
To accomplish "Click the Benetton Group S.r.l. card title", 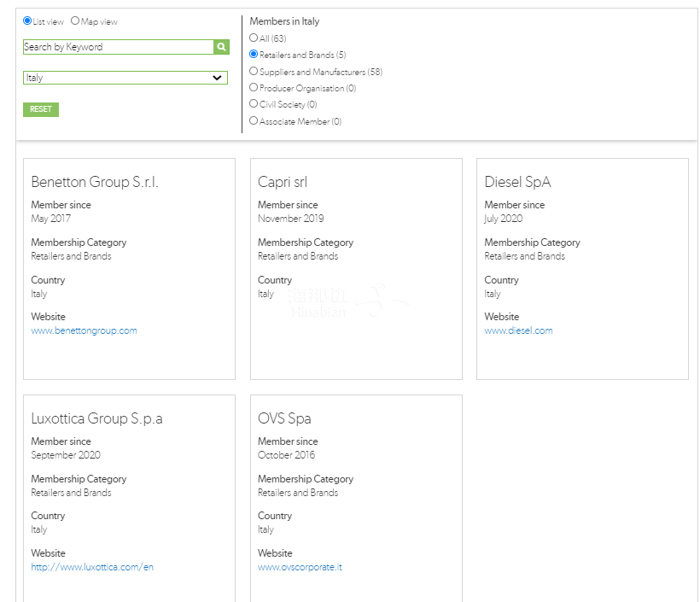I will coord(95,182).
